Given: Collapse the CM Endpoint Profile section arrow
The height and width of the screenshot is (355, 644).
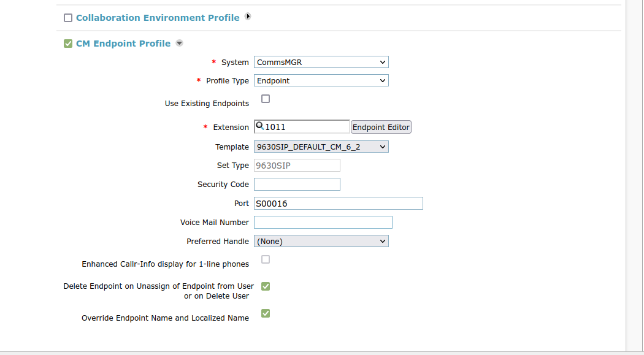Looking at the screenshot, I should pyautogui.click(x=179, y=43).
